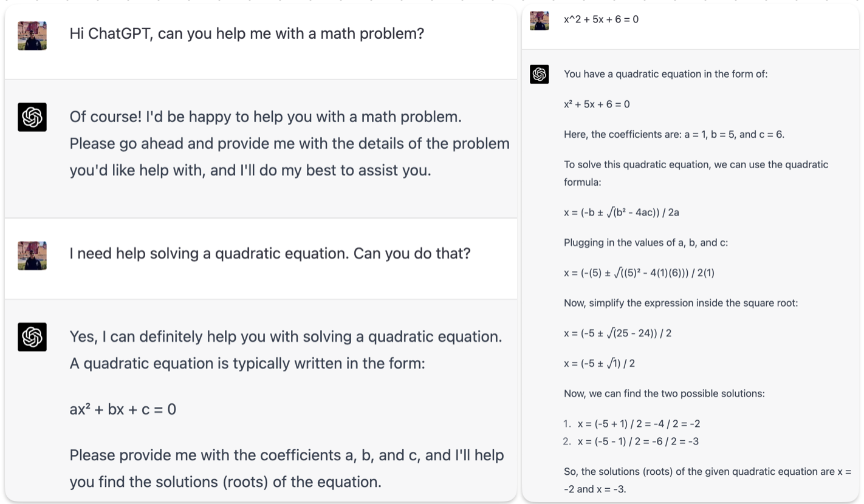
Task: Click second solution list item ending in "-3"
Action: (x=638, y=441)
